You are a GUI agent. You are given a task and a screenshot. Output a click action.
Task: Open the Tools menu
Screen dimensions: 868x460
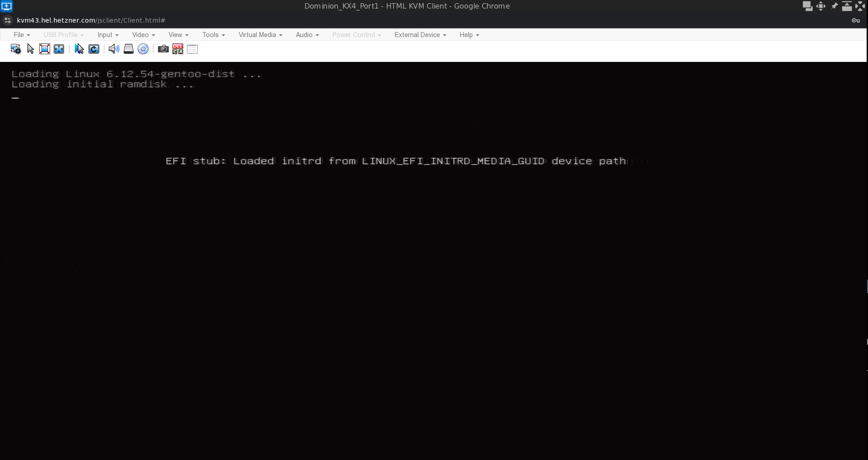click(213, 35)
